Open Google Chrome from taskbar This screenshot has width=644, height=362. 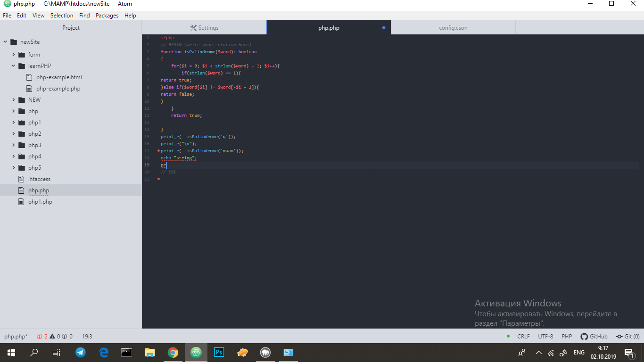tap(173, 353)
